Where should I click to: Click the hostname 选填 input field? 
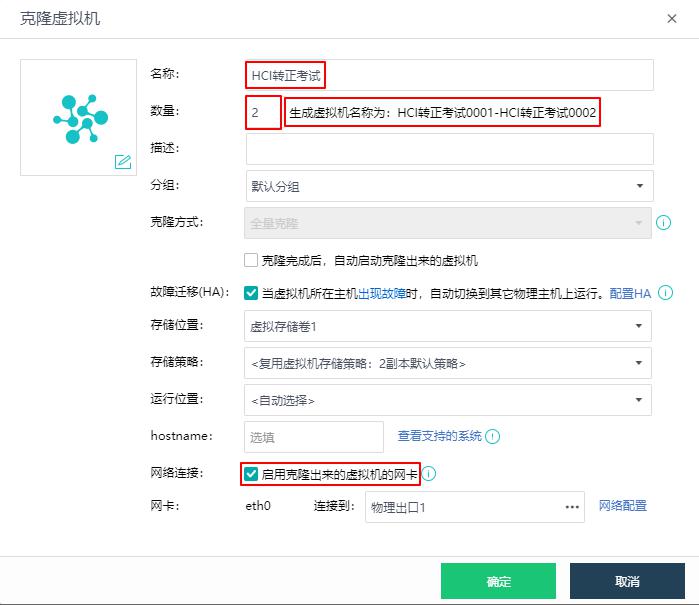point(313,437)
